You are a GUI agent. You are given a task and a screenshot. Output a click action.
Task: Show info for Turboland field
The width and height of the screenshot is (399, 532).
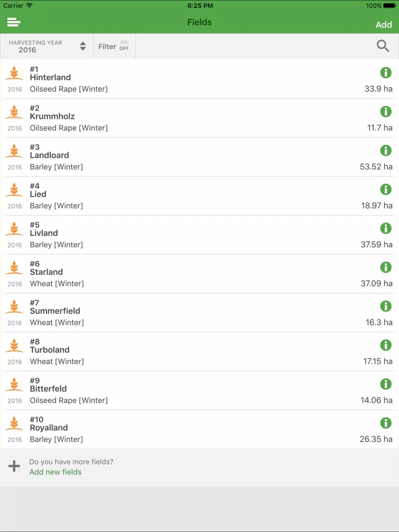386,345
